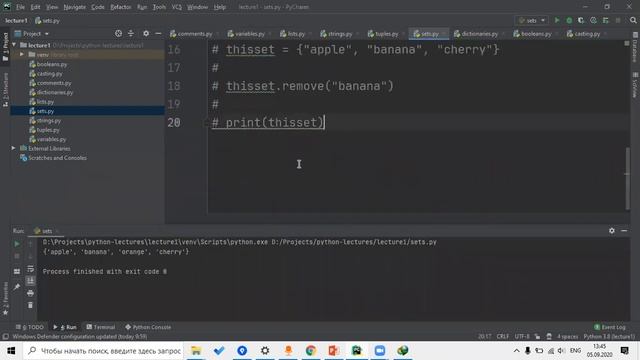Collapse all in Project panel

[x=131, y=33]
